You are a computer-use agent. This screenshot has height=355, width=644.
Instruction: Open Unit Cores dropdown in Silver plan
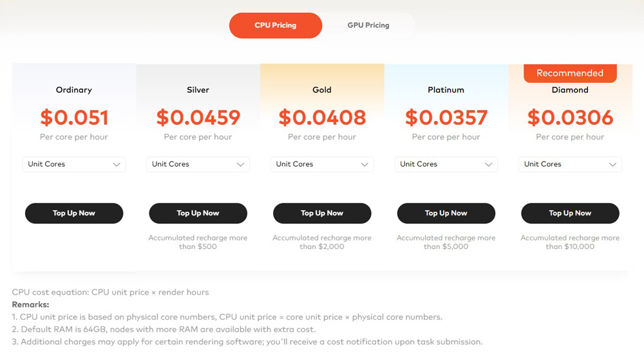[x=198, y=164]
